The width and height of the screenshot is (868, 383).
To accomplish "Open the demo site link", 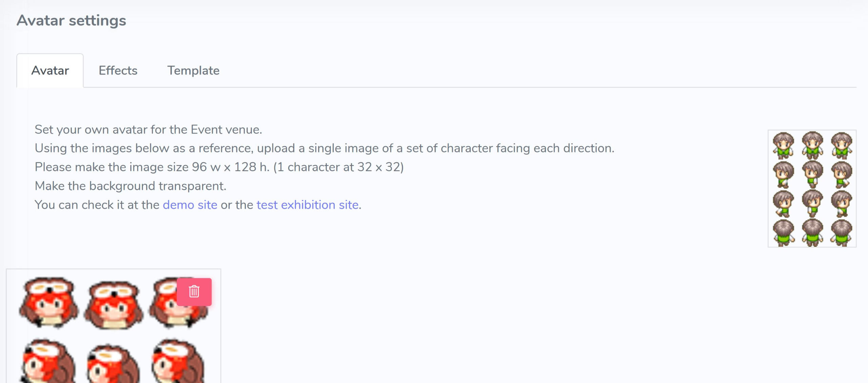I will pyautogui.click(x=190, y=205).
